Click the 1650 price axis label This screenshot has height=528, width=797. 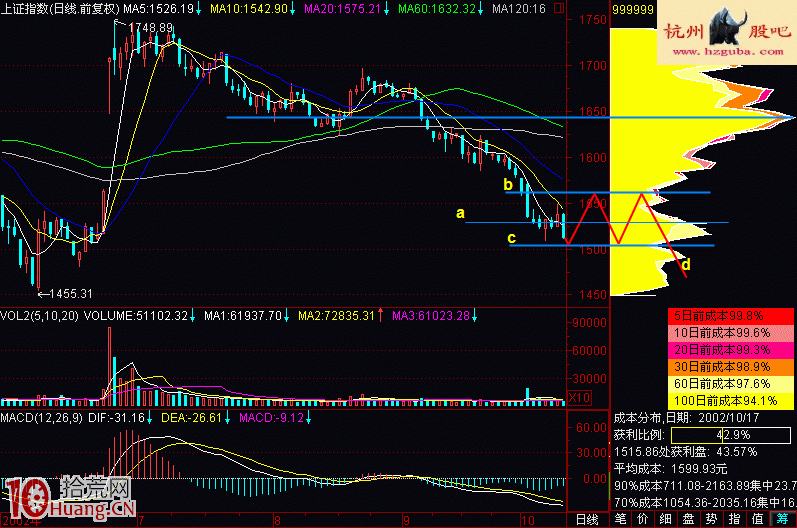tap(593, 111)
